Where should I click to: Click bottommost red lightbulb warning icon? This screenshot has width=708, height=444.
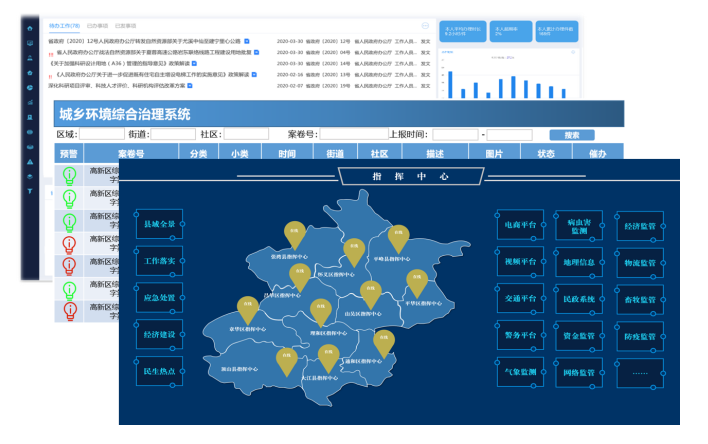tap(70, 311)
